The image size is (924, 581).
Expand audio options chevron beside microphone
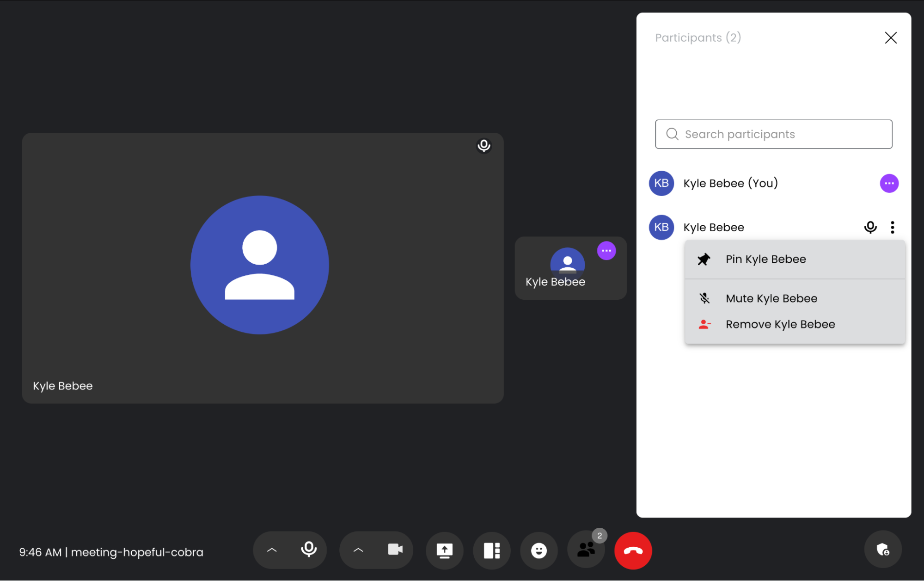point(272,550)
